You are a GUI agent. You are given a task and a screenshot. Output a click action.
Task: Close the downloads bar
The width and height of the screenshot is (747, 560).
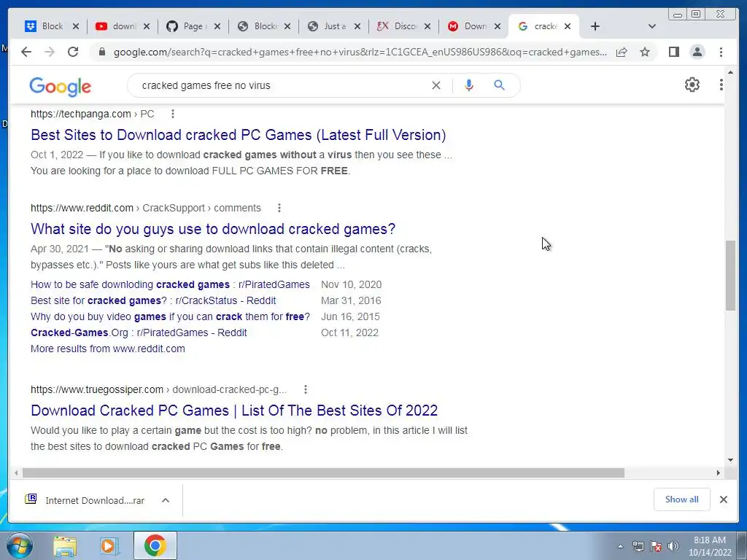pyautogui.click(x=723, y=499)
